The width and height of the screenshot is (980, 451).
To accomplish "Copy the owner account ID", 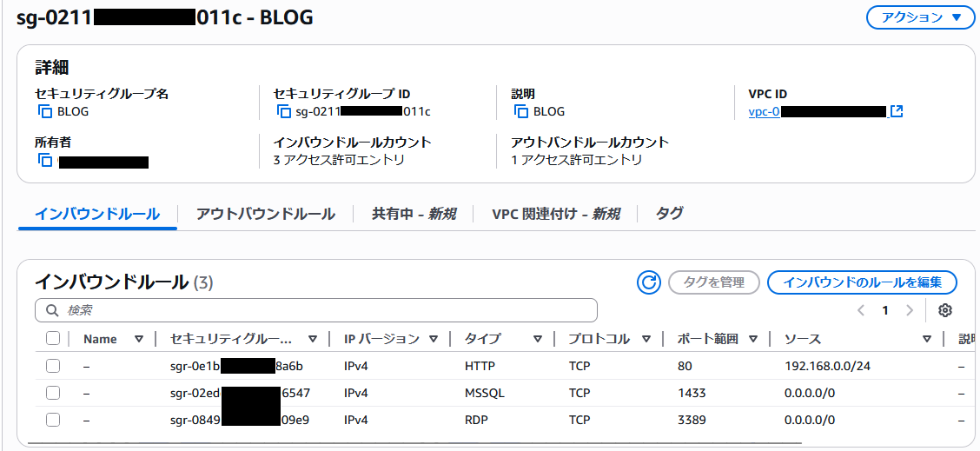I will [45, 161].
